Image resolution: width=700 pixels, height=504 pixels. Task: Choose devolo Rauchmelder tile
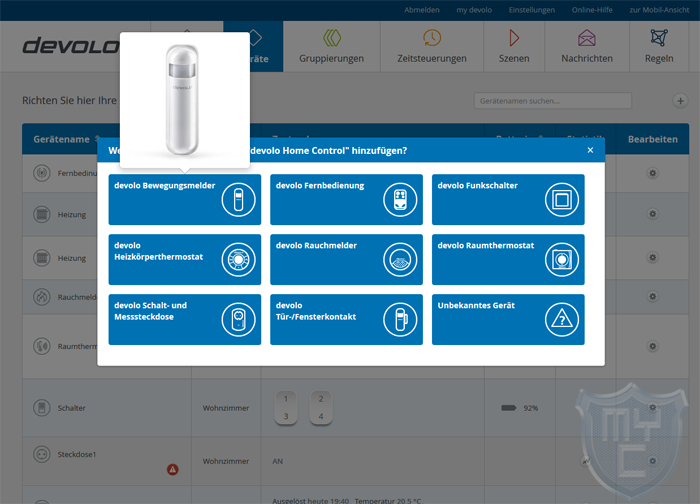tap(346, 259)
